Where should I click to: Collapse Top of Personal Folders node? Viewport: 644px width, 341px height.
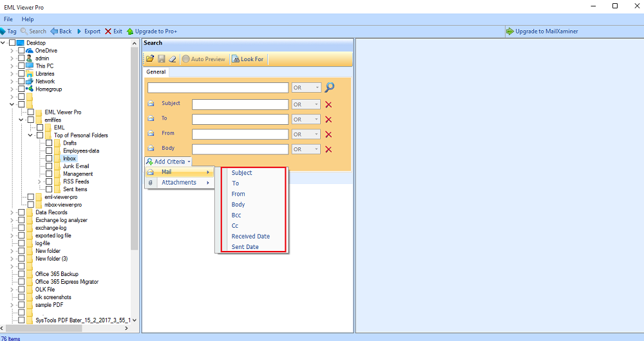pyautogui.click(x=30, y=135)
